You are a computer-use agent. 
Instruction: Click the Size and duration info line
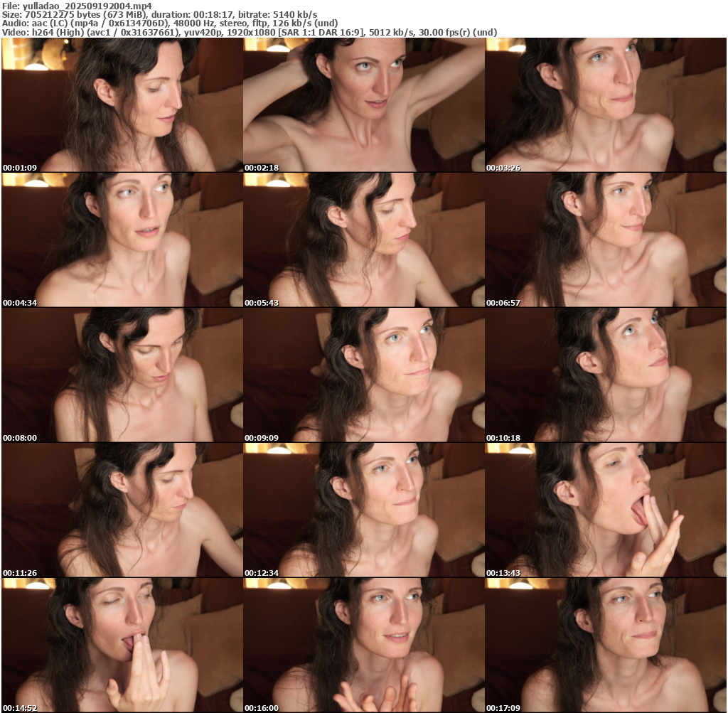pyautogui.click(x=160, y=14)
